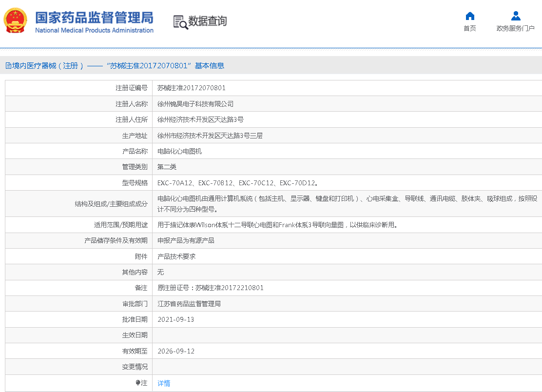Click the 首页 house icon

coord(470,16)
